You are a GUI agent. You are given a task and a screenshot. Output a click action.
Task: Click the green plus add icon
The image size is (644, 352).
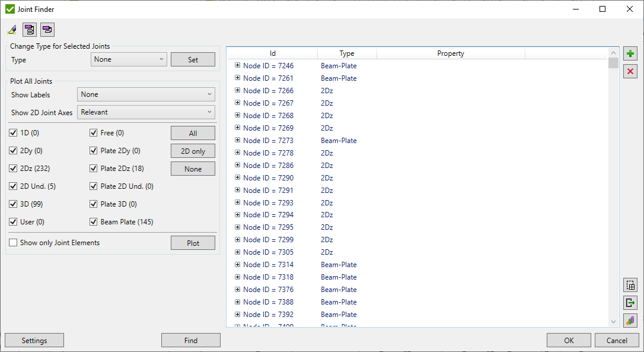point(630,53)
